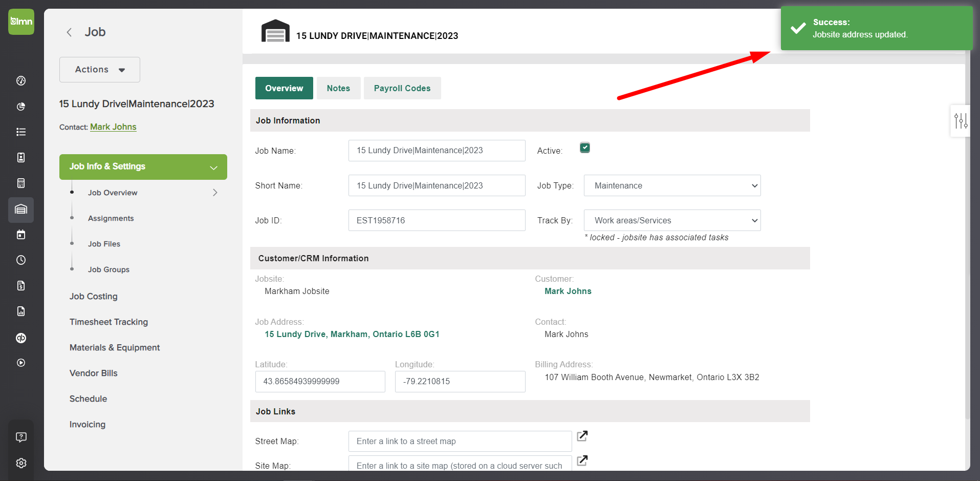
Task: Open the calculator icon in sidebar
Action: [21, 183]
